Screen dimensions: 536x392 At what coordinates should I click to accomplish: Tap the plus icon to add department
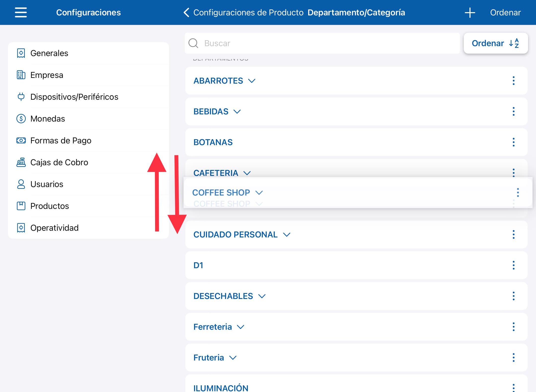coord(470,12)
